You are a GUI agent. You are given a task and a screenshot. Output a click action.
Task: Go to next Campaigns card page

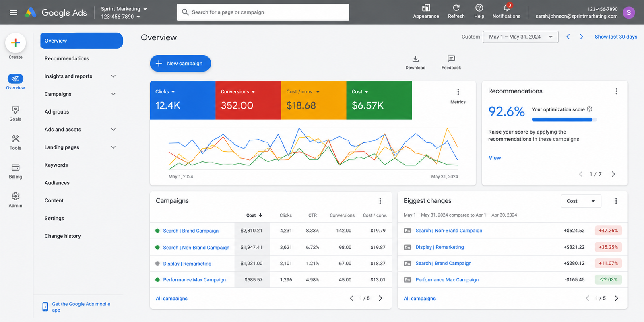(x=380, y=298)
